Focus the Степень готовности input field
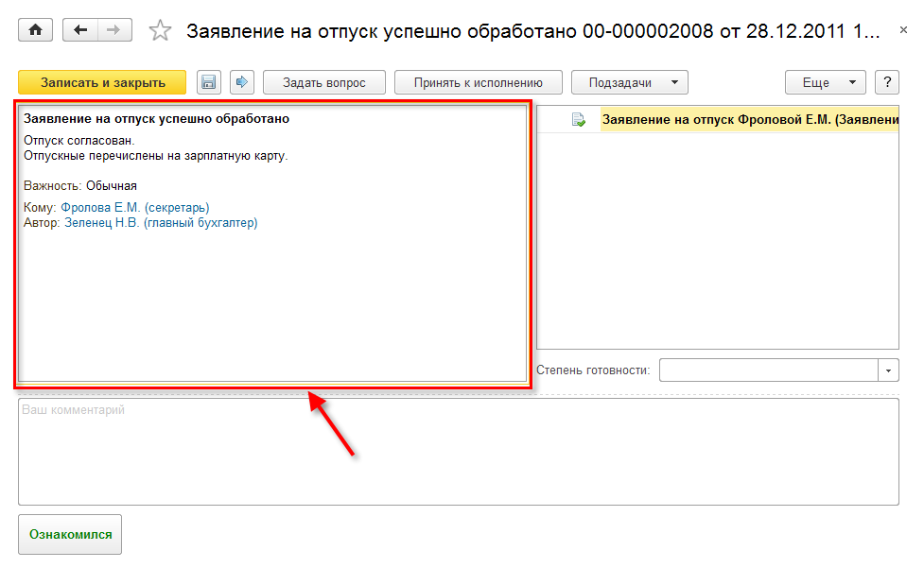This screenshot has width=924, height=568. point(768,370)
